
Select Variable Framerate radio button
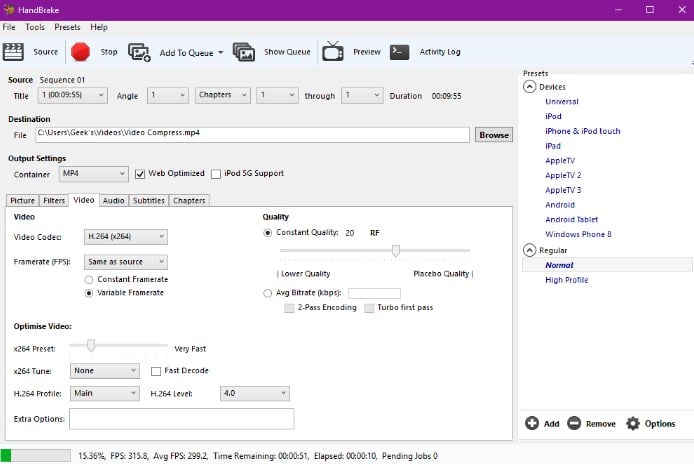pos(89,293)
